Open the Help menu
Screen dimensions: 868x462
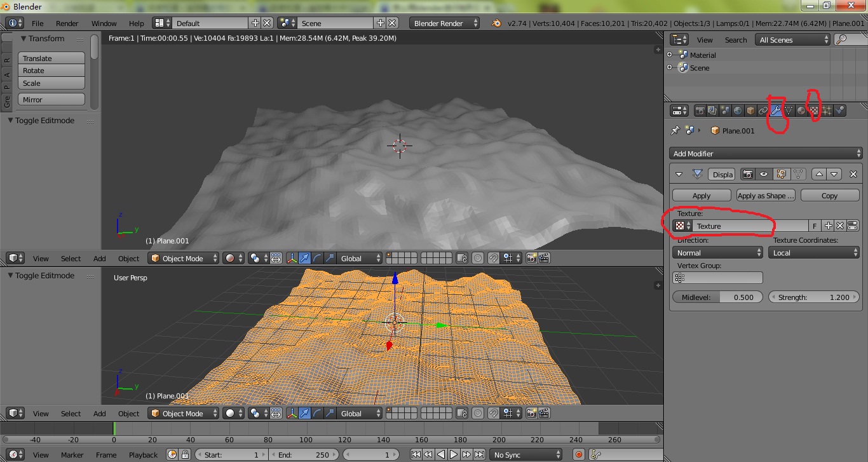pos(137,24)
